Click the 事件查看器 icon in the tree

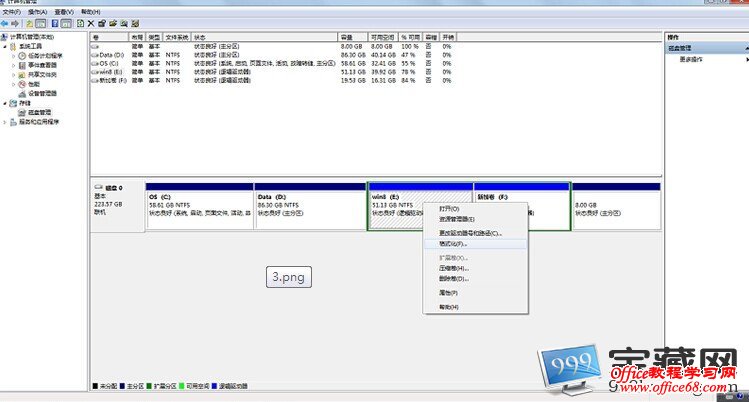(22, 65)
